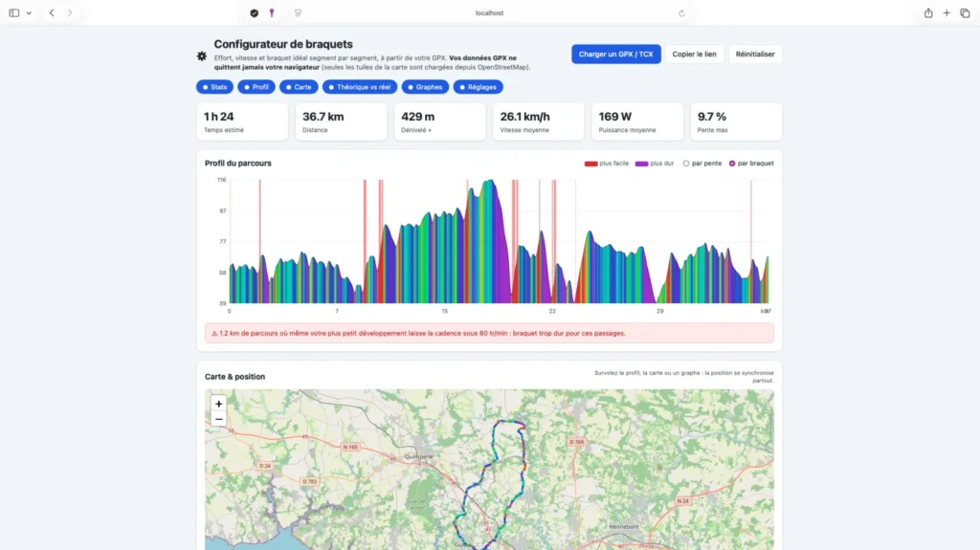This screenshot has width=980, height=550.
Task: Click the red plus facile legend swatch
Action: (x=590, y=164)
